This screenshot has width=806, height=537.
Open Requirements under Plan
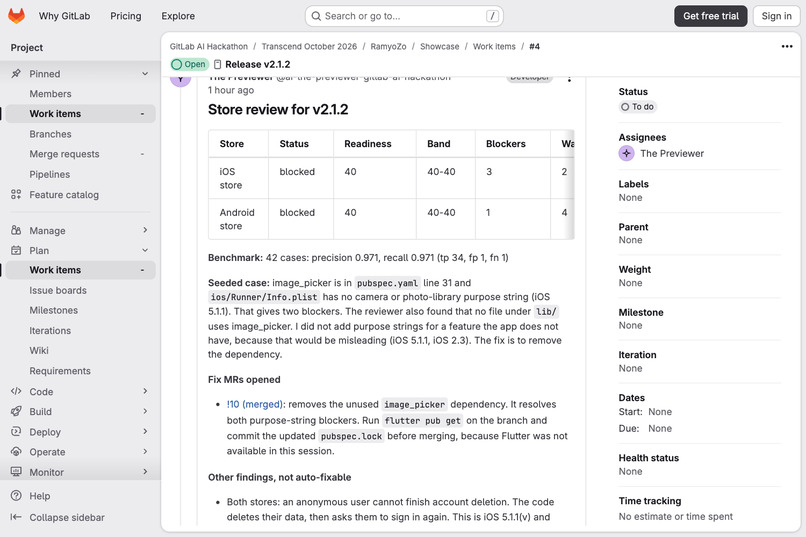pyautogui.click(x=60, y=371)
